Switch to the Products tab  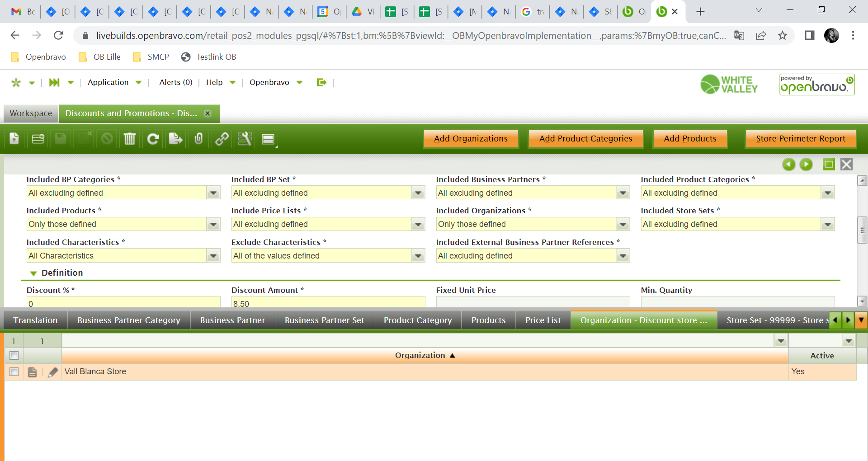(488, 320)
